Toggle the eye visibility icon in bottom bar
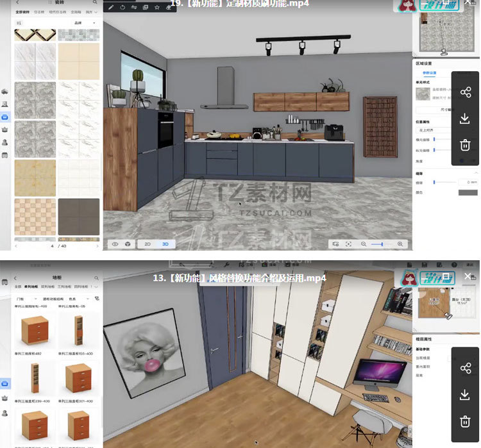 pyautogui.click(x=115, y=244)
